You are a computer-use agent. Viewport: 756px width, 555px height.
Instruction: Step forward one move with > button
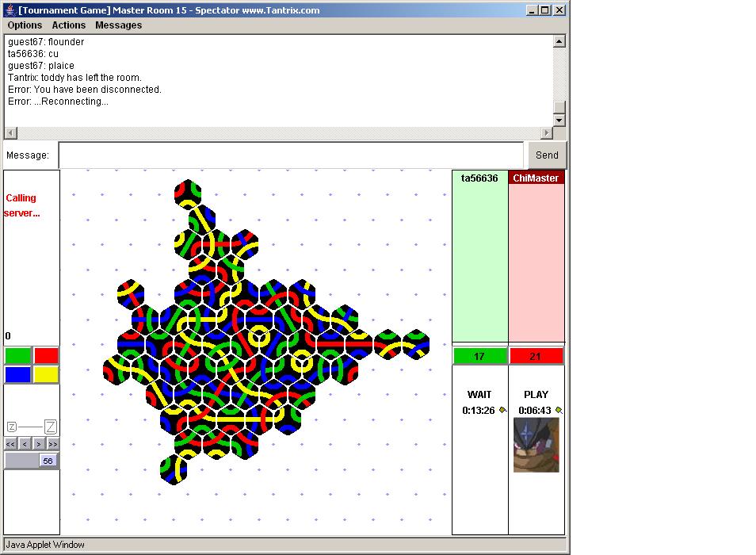(38, 444)
